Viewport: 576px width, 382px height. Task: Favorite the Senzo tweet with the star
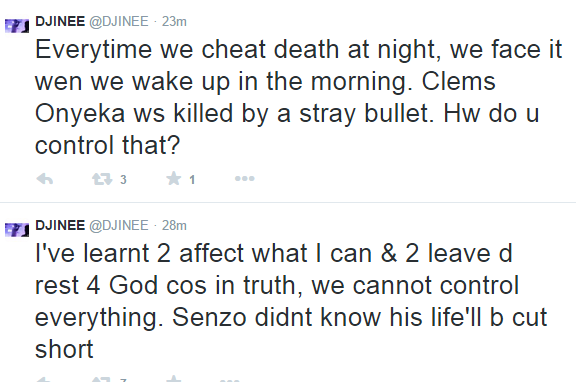click(173, 379)
